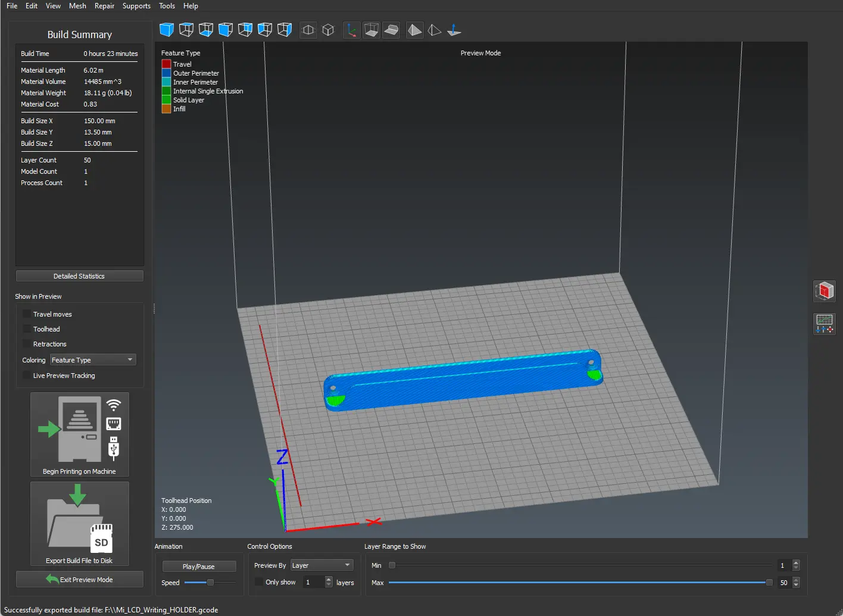Image resolution: width=843 pixels, height=616 pixels.
Task: Toggle the build volume outline icon
Action: click(371, 30)
